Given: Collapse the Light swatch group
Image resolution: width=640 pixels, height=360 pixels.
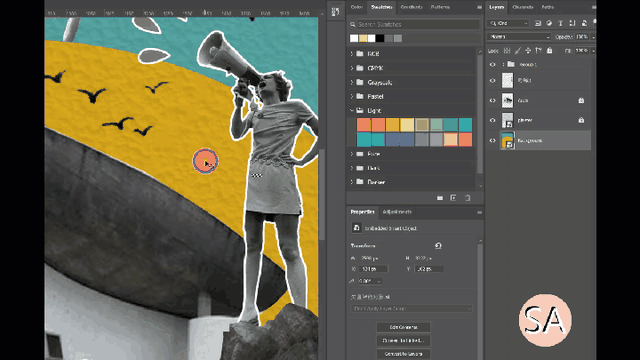Looking at the screenshot, I should pos(352,110).
